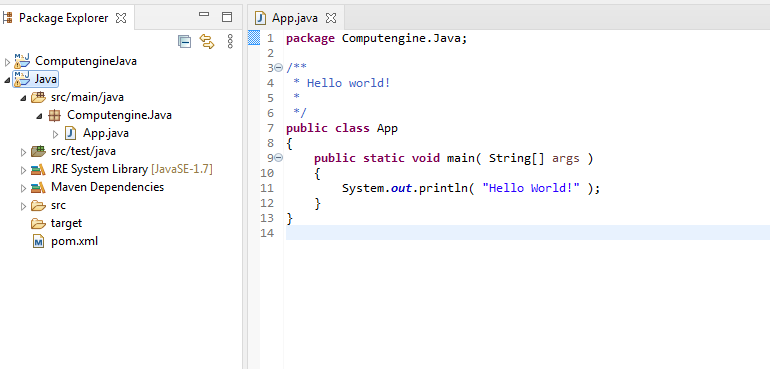Click the src folder icon

point(38,205)
